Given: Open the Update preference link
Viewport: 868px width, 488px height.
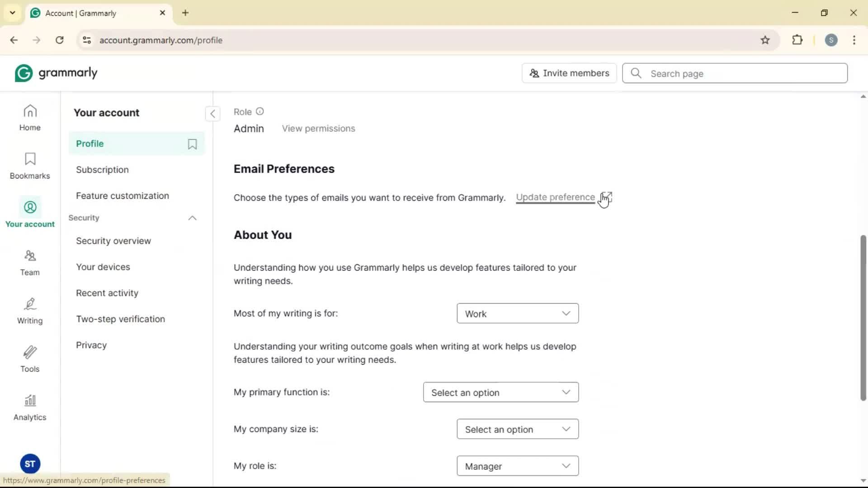Looking at the screenshot, I should pos(555,197).
